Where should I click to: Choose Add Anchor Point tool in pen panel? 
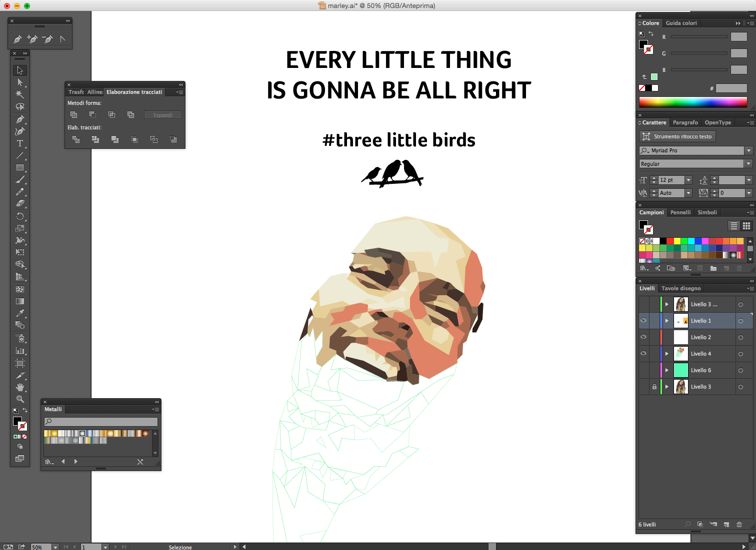32,39
